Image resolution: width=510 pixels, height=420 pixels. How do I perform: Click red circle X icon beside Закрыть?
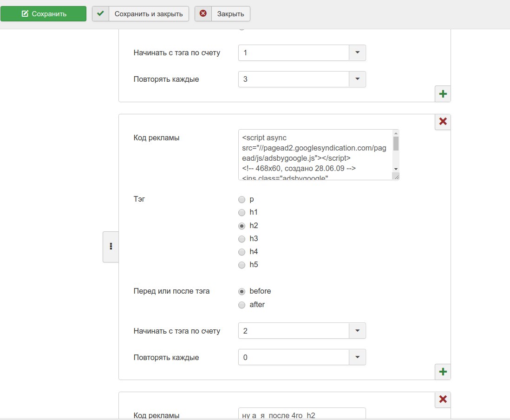point(203,13)
